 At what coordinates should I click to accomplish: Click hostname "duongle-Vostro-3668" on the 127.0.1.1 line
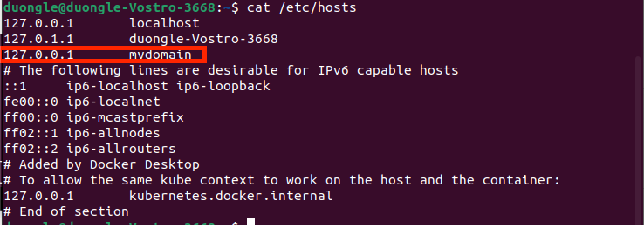(x=203, y=39)
